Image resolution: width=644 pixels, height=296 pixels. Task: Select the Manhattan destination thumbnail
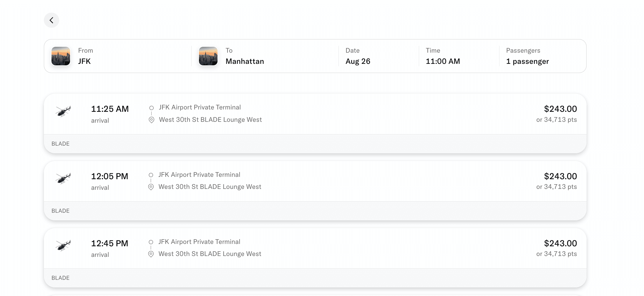[208, 56]
